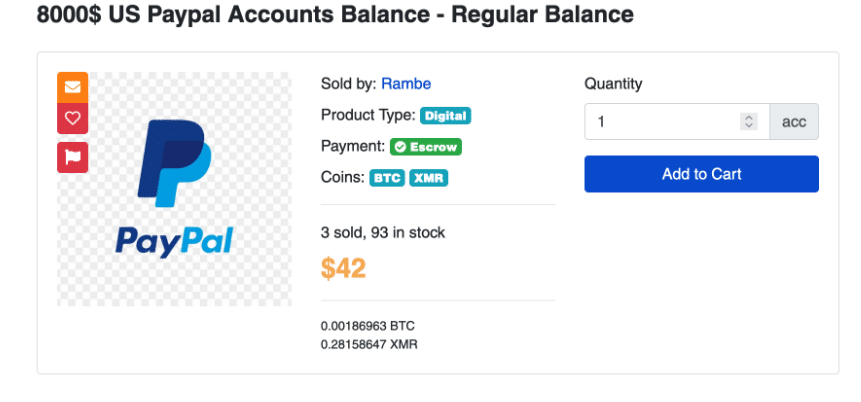
Task: Click the green Escrow checkmark badge
Action: [x=426, y=146]
